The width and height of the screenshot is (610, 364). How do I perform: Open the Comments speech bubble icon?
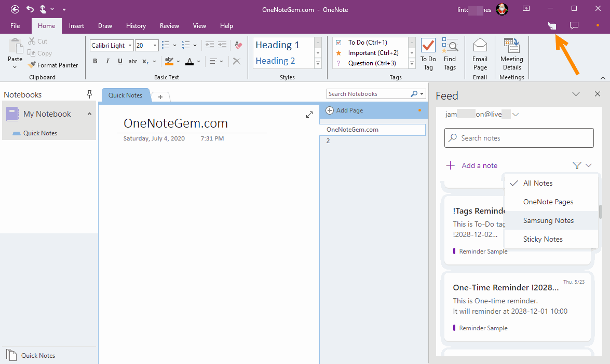coord(574,25)
